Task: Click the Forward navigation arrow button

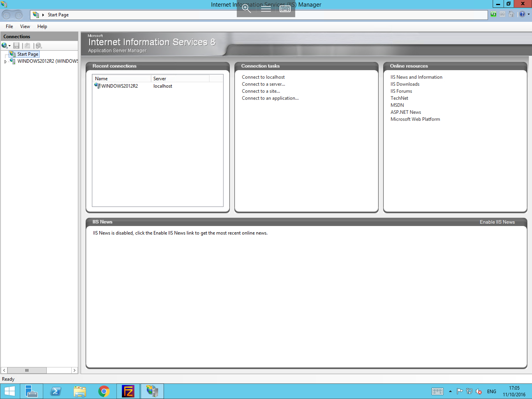Action: click(19, 15)
